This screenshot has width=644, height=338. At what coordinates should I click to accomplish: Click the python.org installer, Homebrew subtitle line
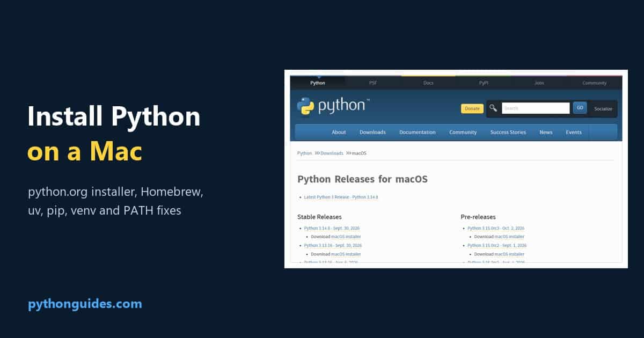point(115,192)
